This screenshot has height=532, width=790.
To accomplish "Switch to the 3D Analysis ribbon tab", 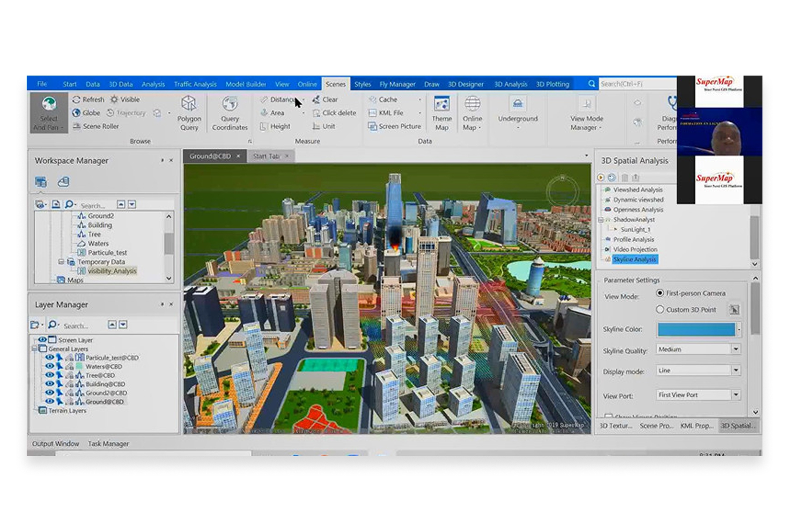I will coord(510,84).
